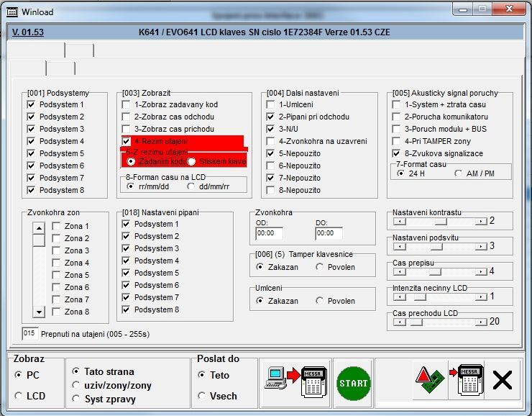This screenshot has width=532, height=416.
Task: Enable 1-Zobraz zadavany kod checkbox
Action: point(126,104)
